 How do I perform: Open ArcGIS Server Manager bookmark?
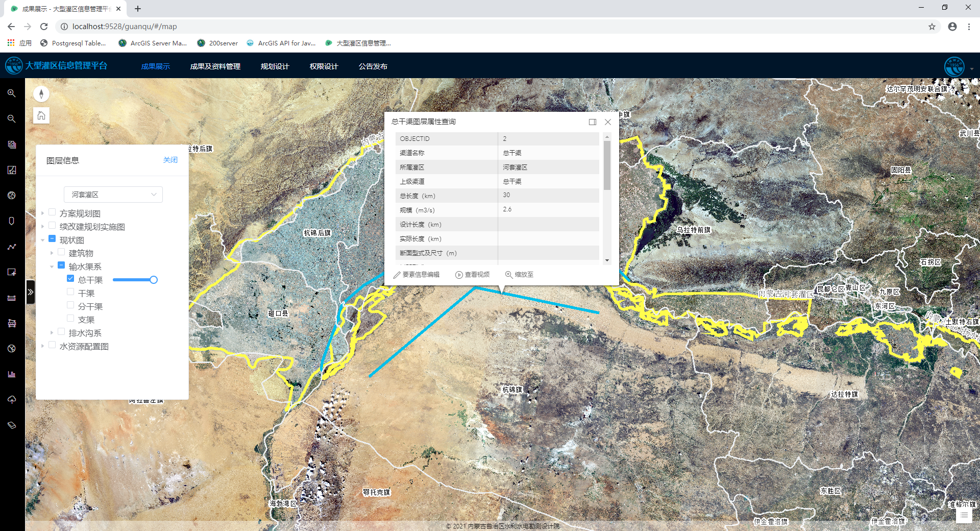click(x=153, y=43)
